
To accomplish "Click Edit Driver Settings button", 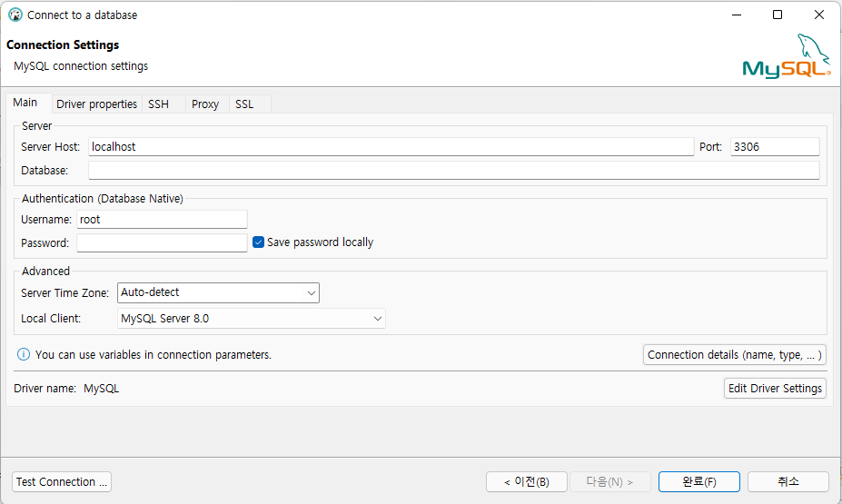I will pos(775,388).
